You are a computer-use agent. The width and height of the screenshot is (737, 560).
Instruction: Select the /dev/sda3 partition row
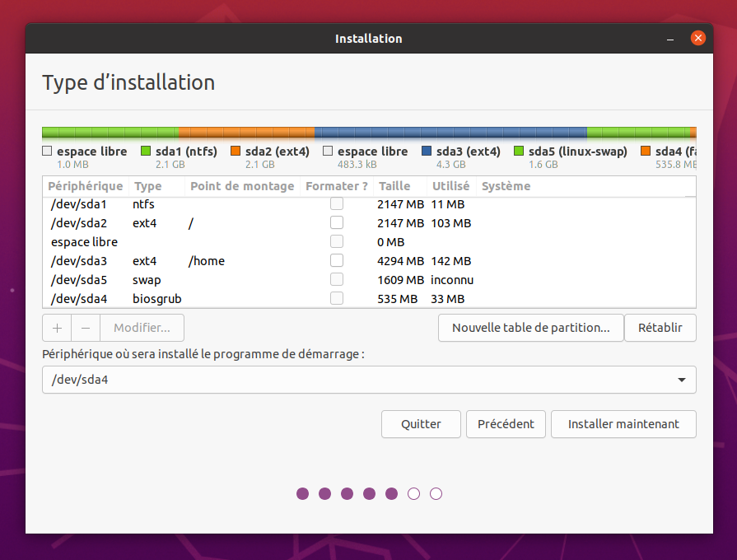coord(369,261)
